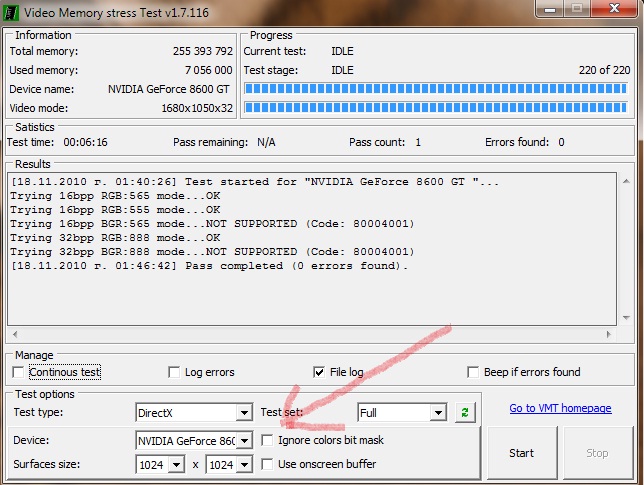
Task: Open the first Surfaces size 1024 dropdown
Action: [x=176, y=464]
